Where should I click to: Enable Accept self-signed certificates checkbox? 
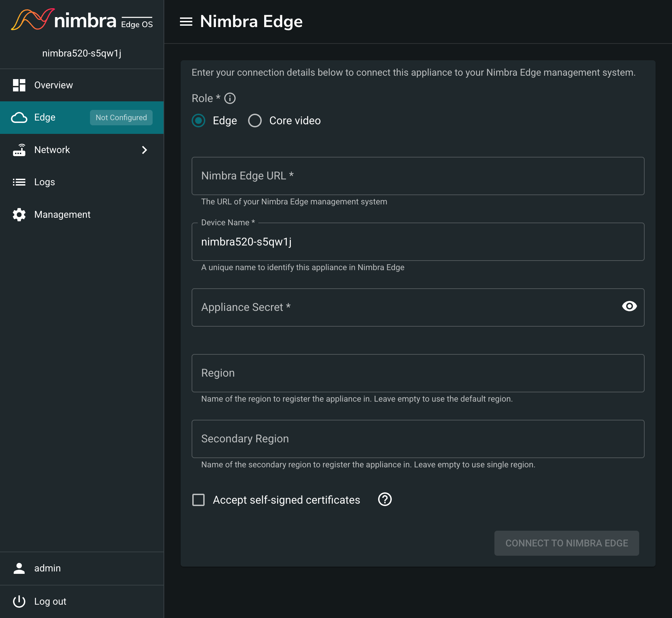point(198,500)
